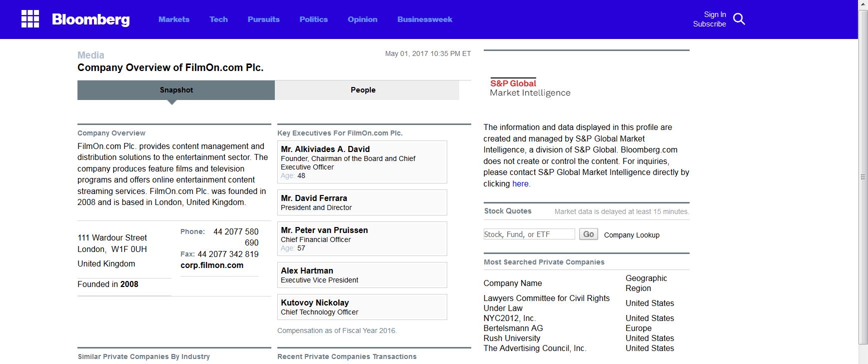Select the Snapshot tab

(176, 90)
